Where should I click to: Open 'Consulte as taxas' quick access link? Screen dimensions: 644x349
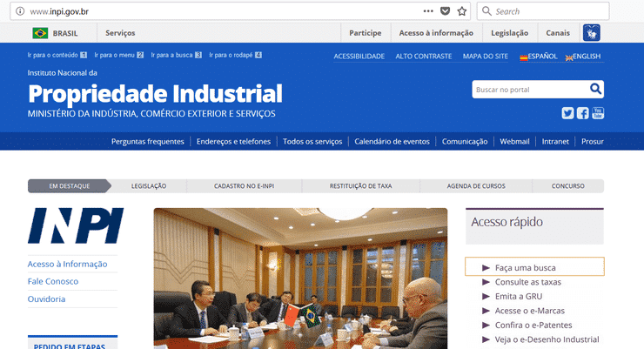[x=527, y=282]
